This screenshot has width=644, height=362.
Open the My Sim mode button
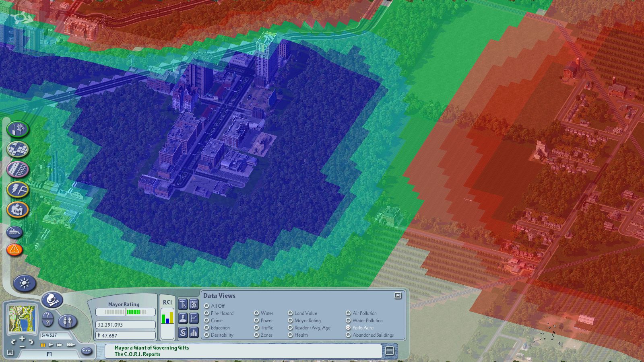[68, 321]
